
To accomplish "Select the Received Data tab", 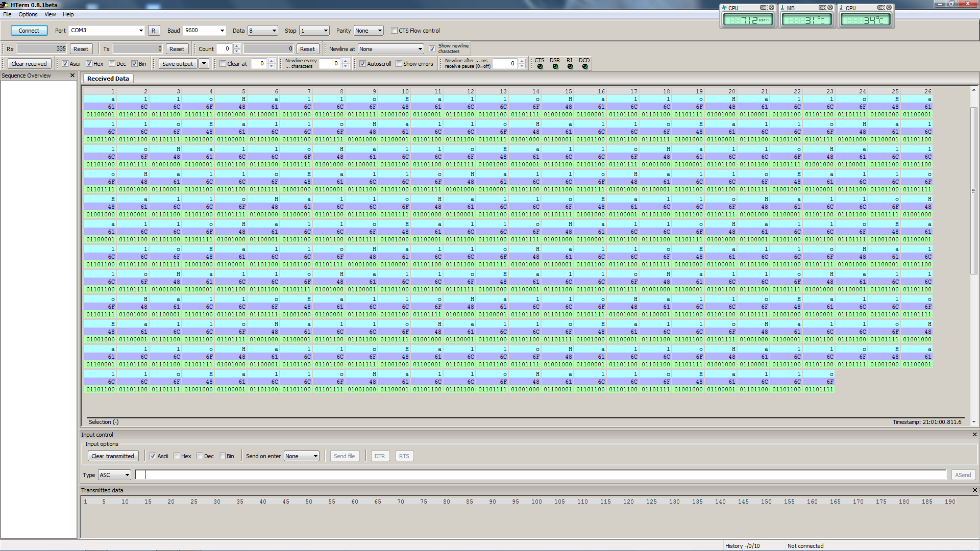I will tap(108, 79).
